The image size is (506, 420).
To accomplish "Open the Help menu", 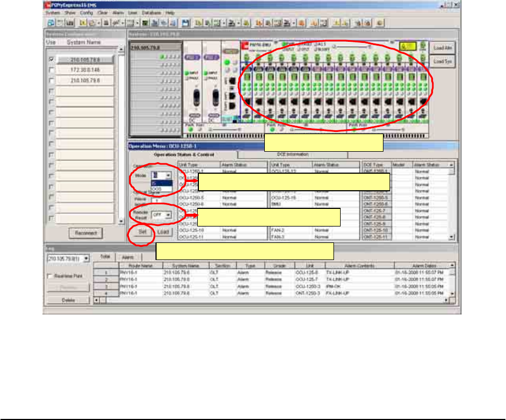I will pos(170,13).
